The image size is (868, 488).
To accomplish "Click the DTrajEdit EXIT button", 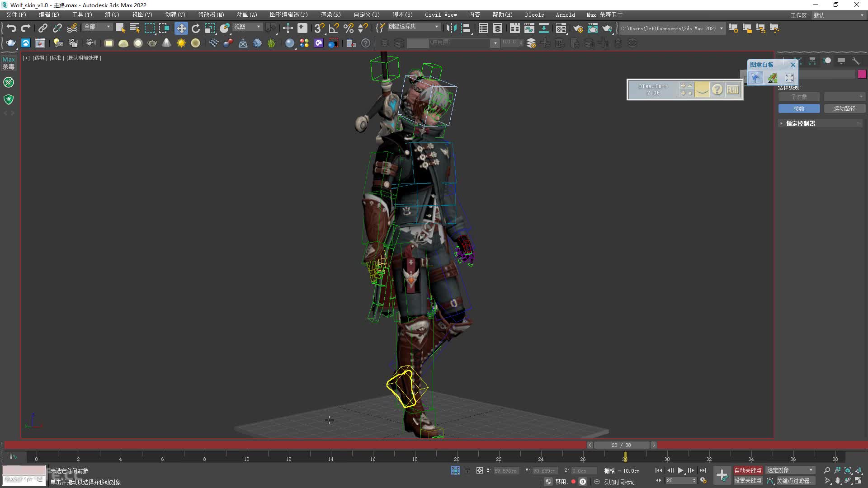I will 733,89.
